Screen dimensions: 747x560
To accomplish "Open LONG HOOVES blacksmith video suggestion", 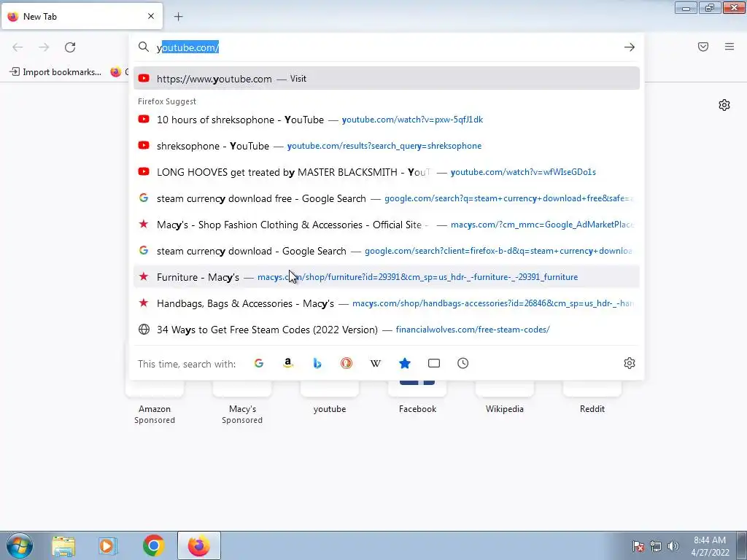I will pos(387,172).
